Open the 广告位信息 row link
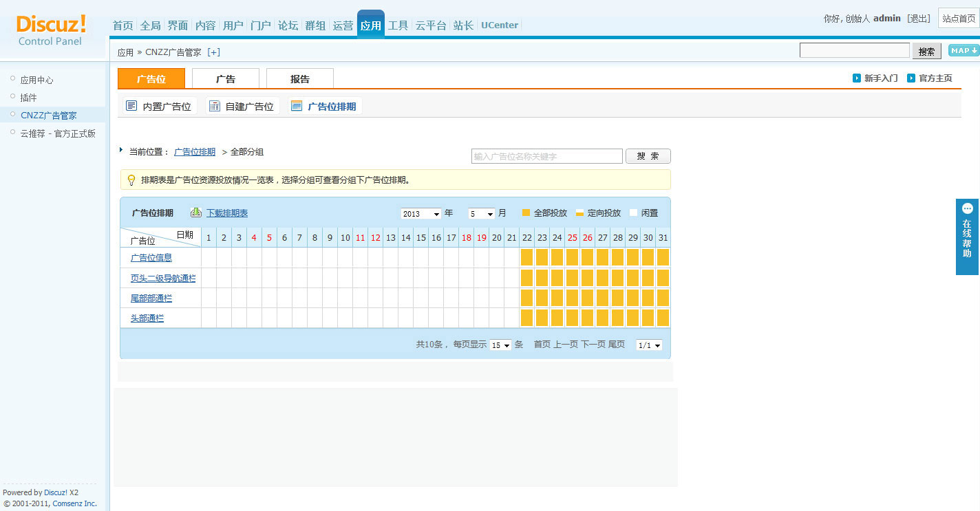Screen dimensions: 980x511 (151, 258)
